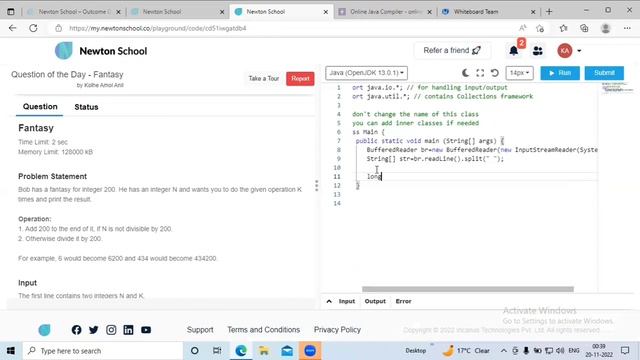This screenshot has height=360, width=640.
Task: Open the Support link
Action: 200,330
